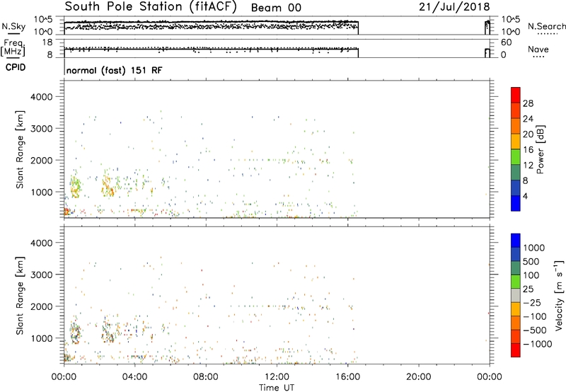Image resolution: width=566 pixels, height=392 pixels.
Task: Select the 'Time UT' axis title
Action: (x=277, y=388)
